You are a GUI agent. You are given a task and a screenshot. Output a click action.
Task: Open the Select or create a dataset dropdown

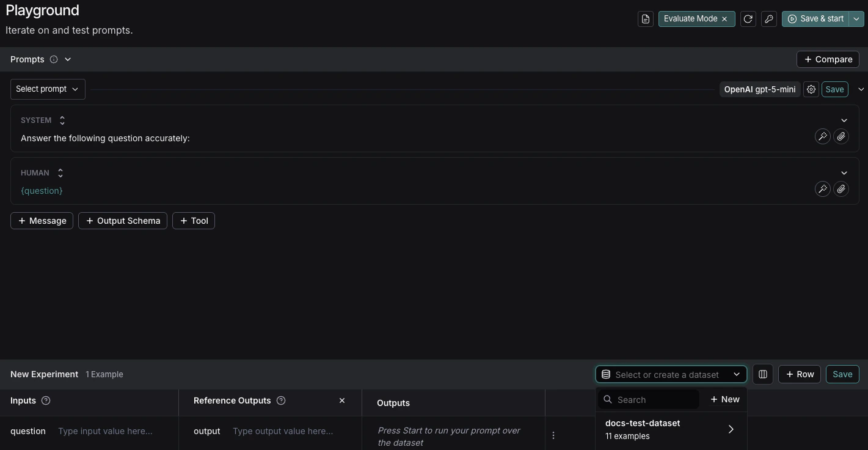click(x=671, y=374)
